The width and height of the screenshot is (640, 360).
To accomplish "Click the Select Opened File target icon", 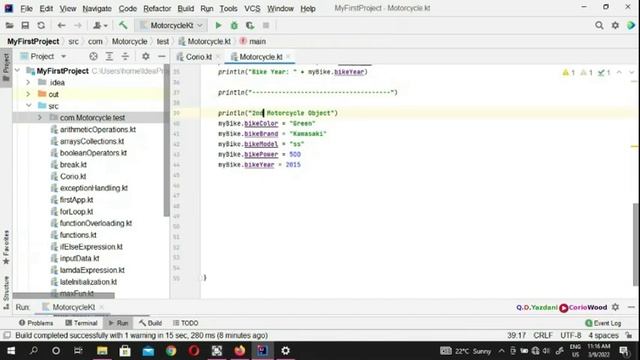I will coord(93,56).
